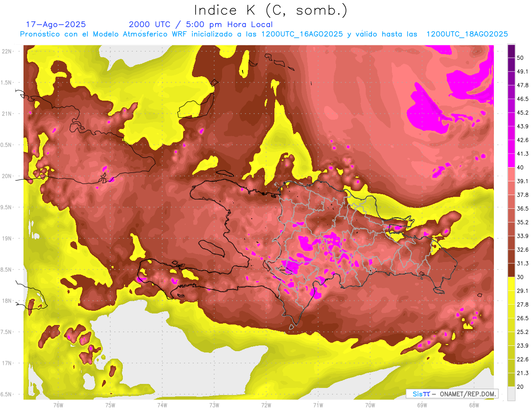Click the "76W" longitude axis label
Viewport: 532px width, 411px height.
[x=58, y=405]
